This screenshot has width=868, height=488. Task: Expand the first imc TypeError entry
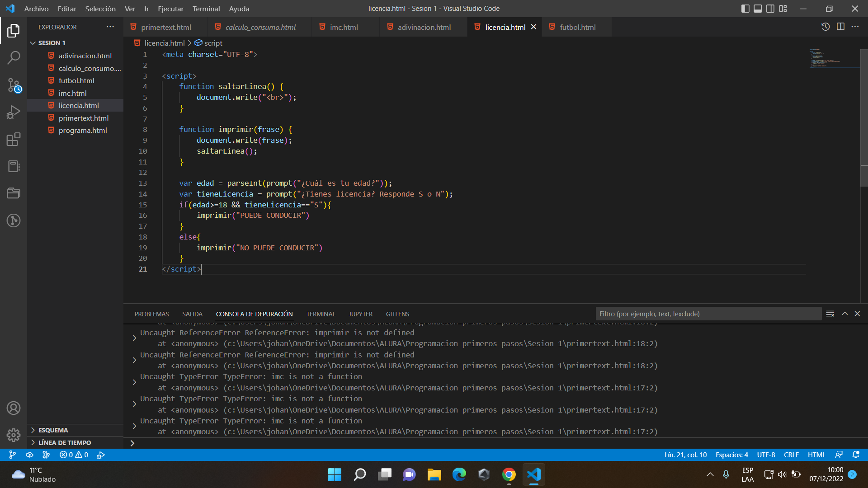pos(134,382)
